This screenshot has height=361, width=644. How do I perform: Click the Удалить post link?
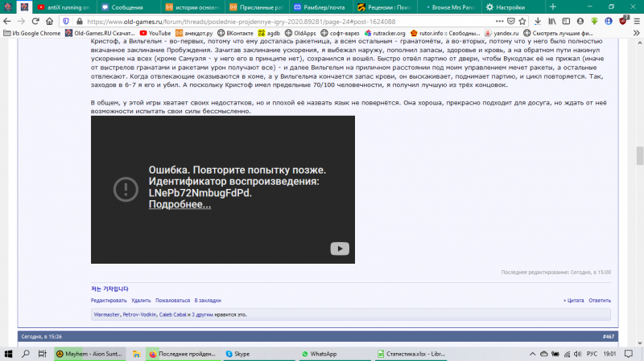[x=141, y=301]
